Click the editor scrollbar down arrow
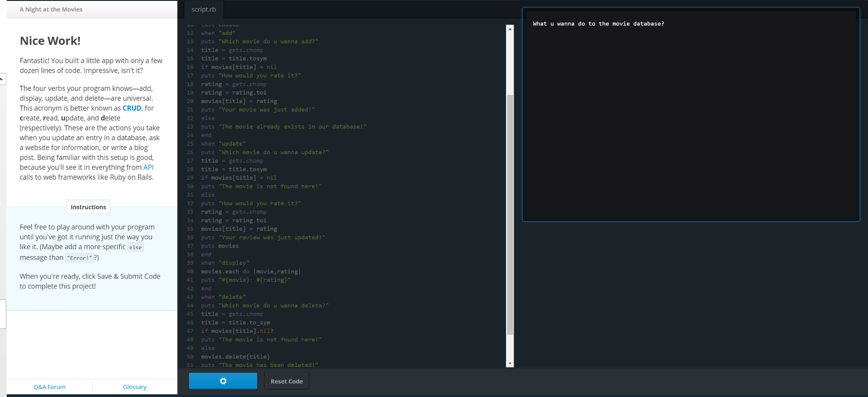 point(510,363)
